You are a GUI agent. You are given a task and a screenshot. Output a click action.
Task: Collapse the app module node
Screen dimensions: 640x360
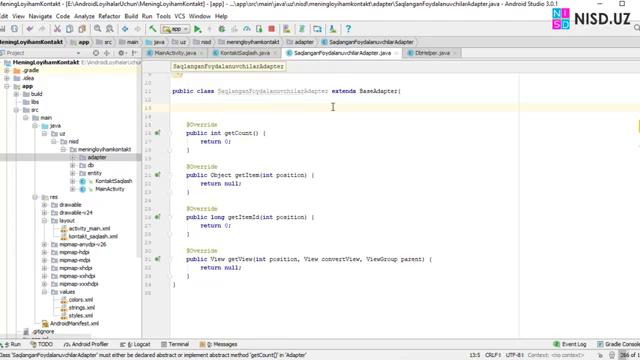[x=7, y=87]
